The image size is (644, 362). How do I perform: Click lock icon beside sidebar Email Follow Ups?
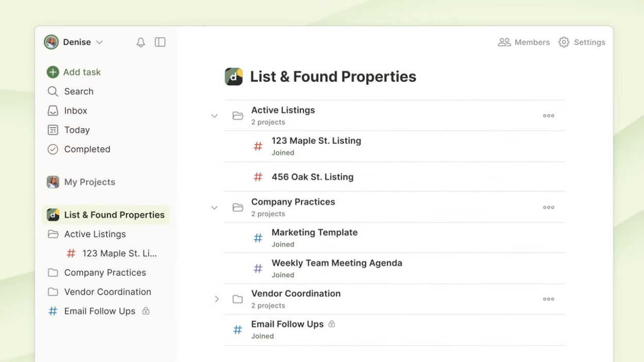(x=146, y=311)
